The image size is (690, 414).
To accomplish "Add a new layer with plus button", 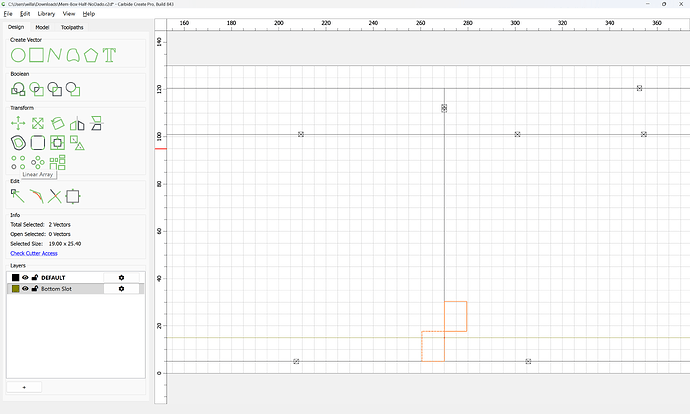I will coord(24,387).
